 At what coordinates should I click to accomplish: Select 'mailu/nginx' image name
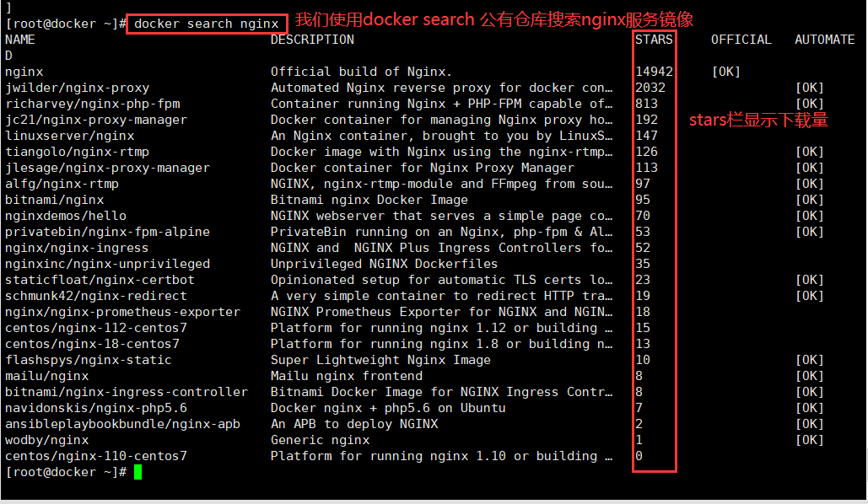47,377
